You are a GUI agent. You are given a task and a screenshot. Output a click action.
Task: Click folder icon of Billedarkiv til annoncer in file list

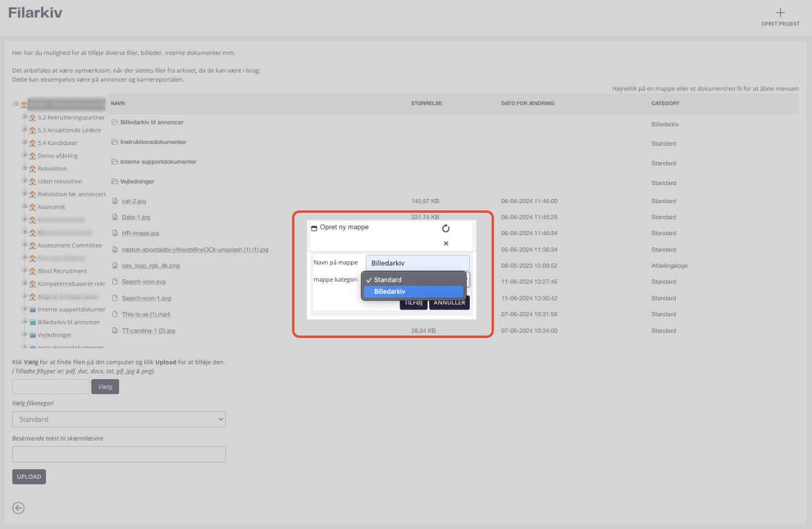click(x=115, y=122)
